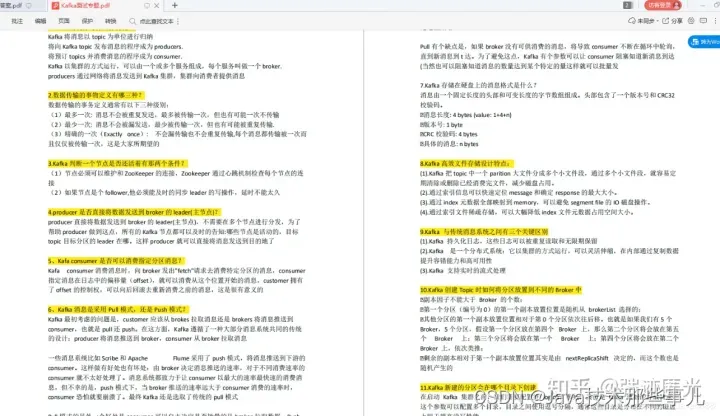
Task: Click the magnifier search icon
Action: (x=133, y=21)
